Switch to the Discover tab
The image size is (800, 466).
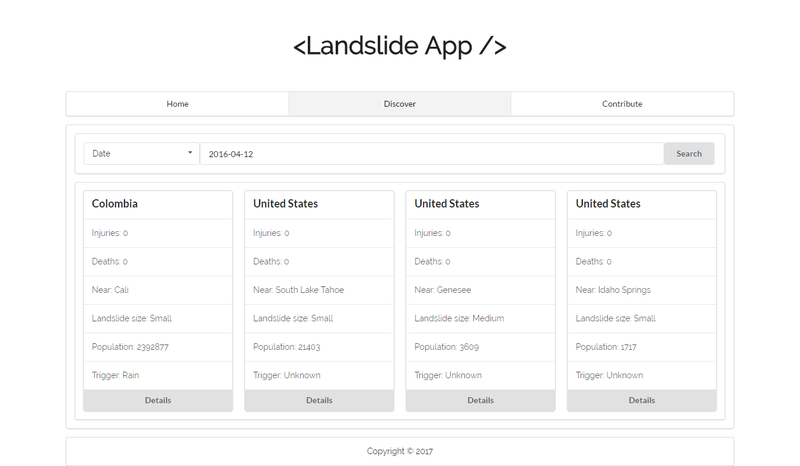400,104
